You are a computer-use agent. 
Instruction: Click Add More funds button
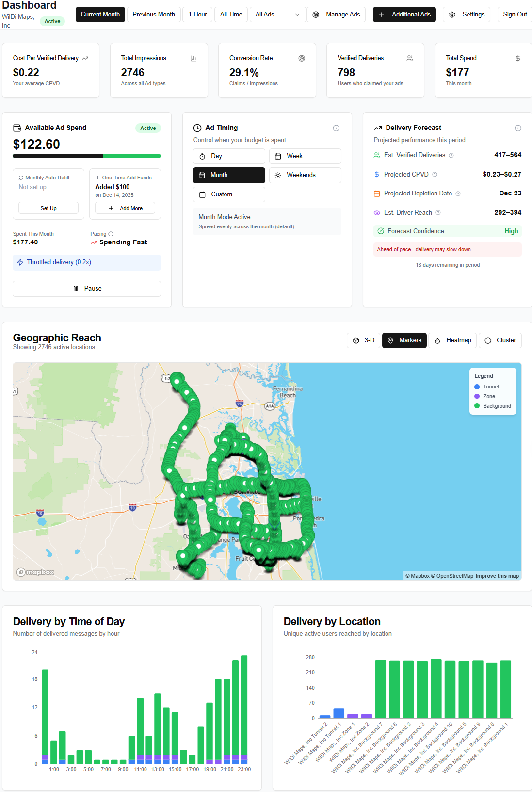pyautogui.click(x=125, y=208)
